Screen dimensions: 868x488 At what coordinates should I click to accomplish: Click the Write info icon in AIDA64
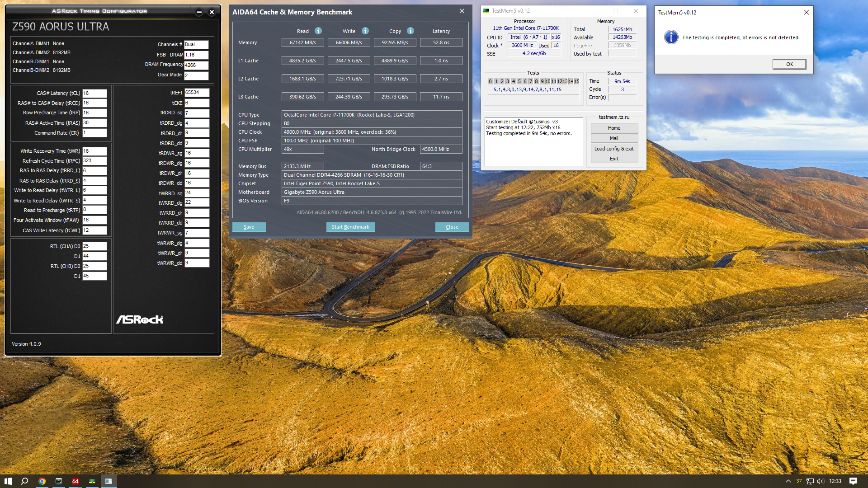click(x=365, y=31)
